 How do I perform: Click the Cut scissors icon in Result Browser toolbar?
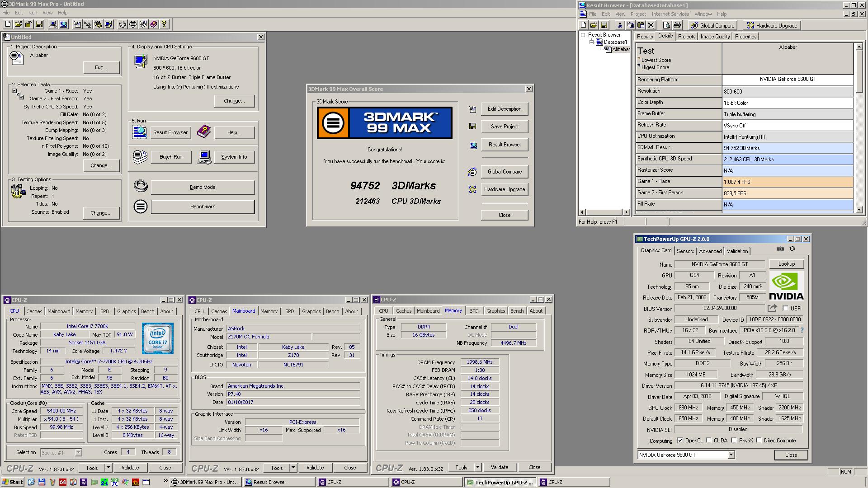[620, 25]
